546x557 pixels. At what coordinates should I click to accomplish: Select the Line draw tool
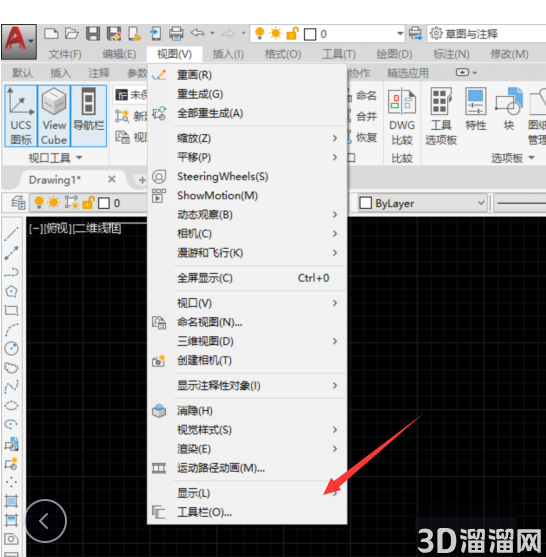point(11,234)
